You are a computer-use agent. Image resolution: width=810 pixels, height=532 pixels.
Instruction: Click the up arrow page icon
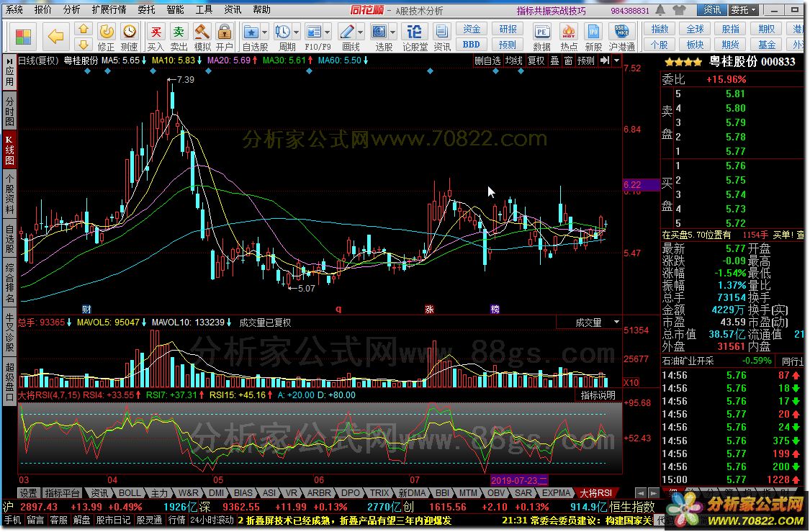(x=84, y=29)
